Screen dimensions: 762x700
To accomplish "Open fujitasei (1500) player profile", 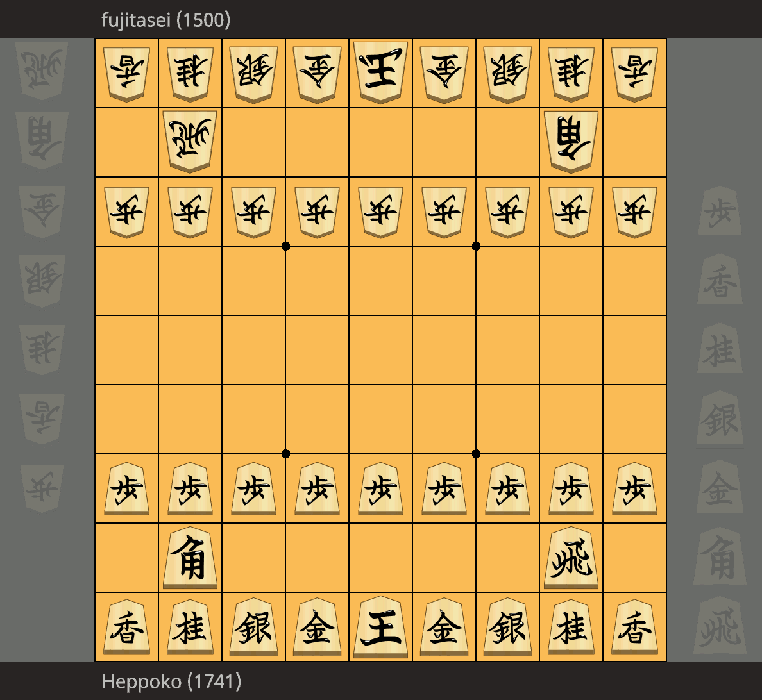I will pos(165,20).
